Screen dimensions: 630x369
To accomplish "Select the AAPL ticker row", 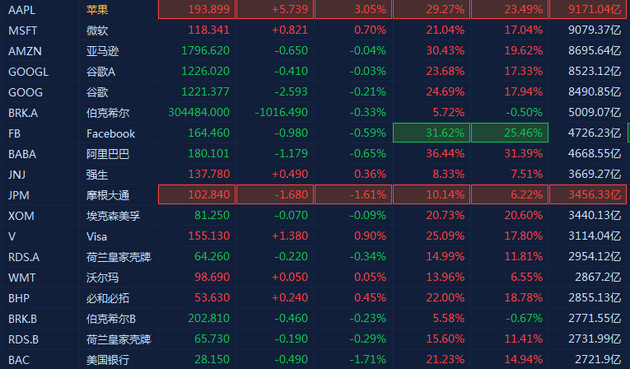I will (315, 9).
